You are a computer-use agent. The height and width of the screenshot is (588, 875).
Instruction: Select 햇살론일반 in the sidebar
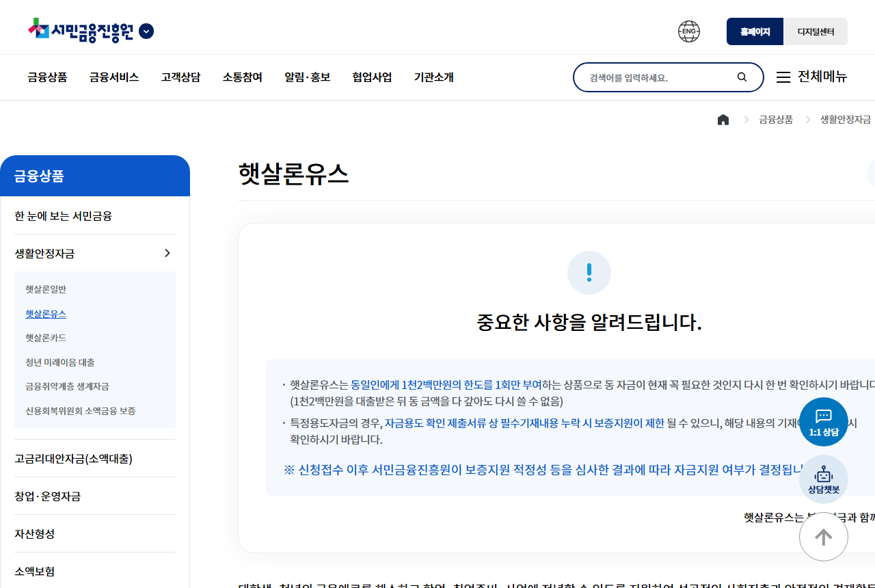point(46,289)
